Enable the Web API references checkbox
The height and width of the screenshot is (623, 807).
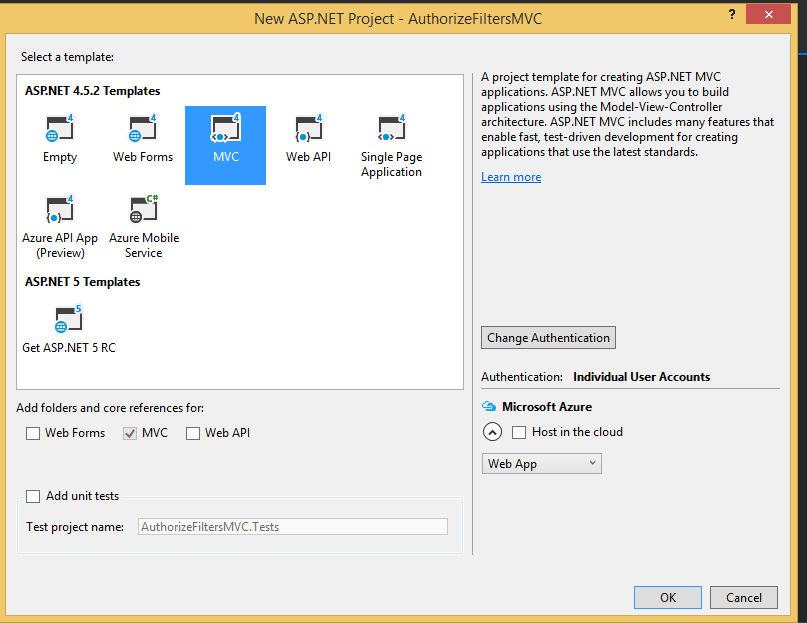(193, 434)
